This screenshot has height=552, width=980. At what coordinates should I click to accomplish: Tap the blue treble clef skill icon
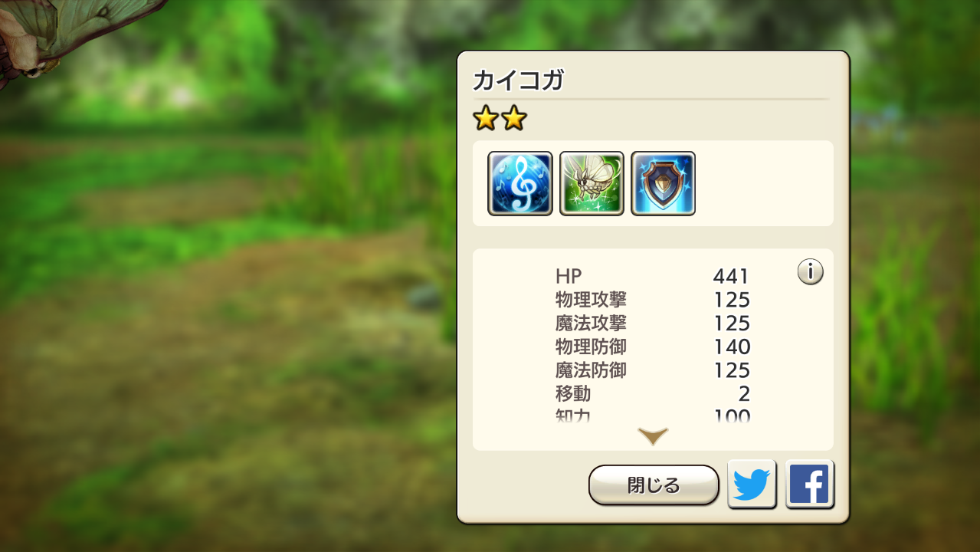click(x=520, y=183)
